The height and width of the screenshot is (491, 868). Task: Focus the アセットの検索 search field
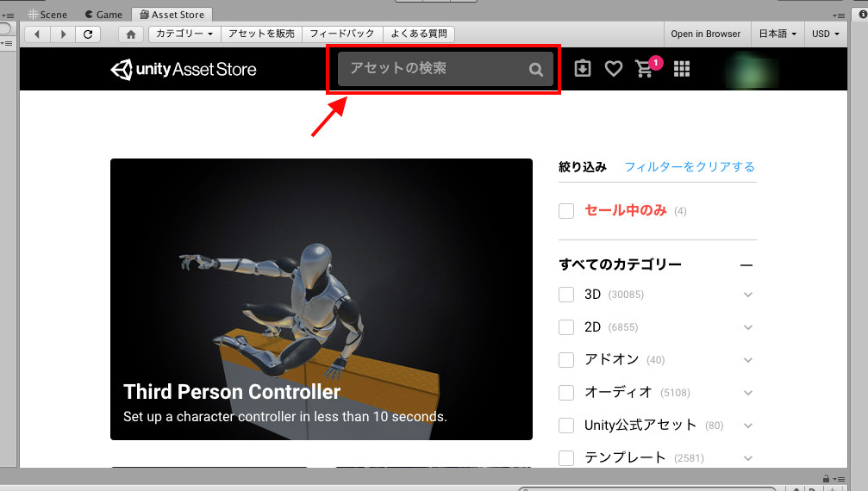(x=446, y=69)
